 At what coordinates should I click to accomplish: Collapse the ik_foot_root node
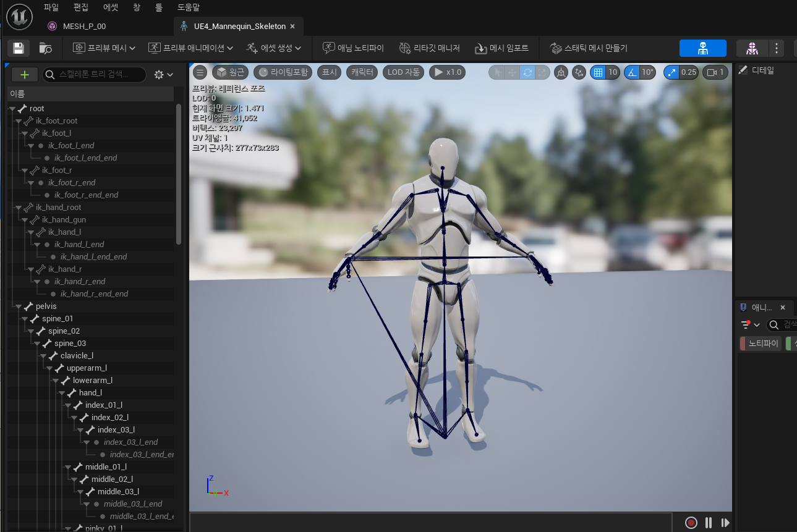[19, 121]
